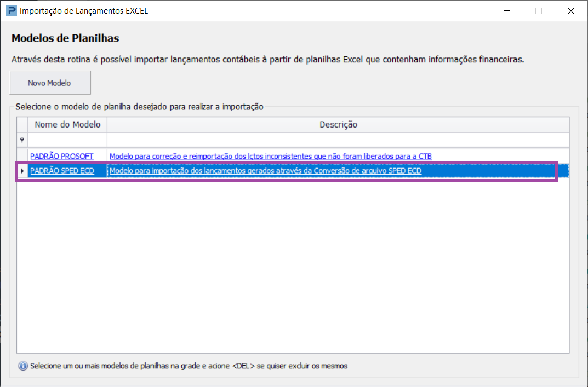Click the current row arrow indicator for SPED ECD

pyautogui.click(x=22, y=171)
